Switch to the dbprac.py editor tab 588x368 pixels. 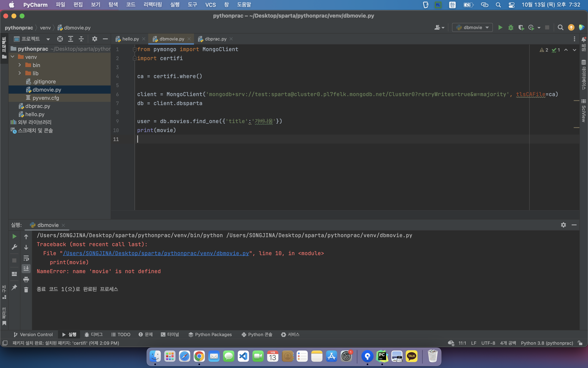[215, 39]
